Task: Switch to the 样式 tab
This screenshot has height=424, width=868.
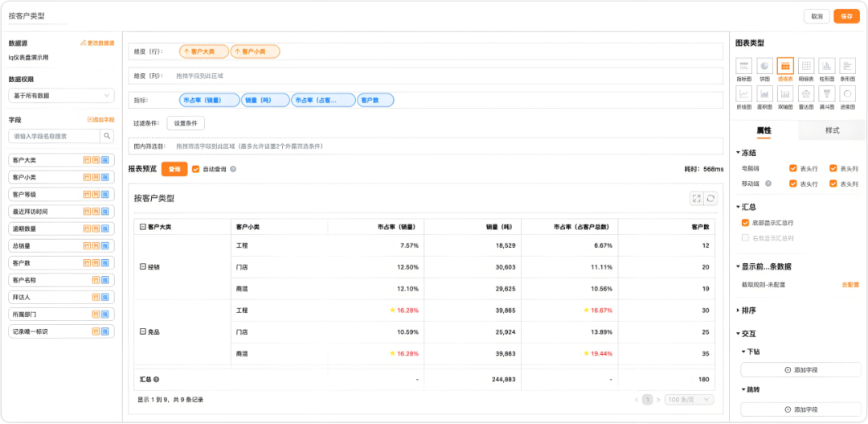Action: pos(832,131)
